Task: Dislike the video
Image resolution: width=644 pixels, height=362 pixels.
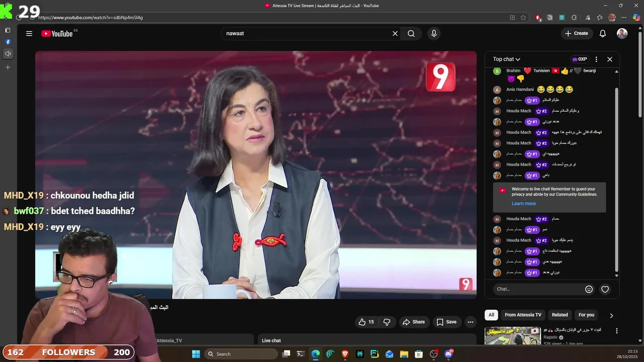Action: coord(387,322)
